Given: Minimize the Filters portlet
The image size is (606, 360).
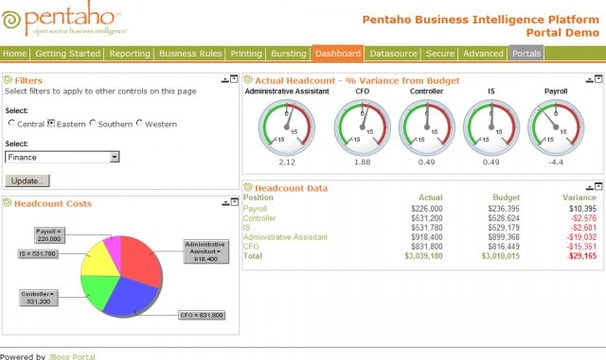Looking at the screenshot, I should point(225,80).
